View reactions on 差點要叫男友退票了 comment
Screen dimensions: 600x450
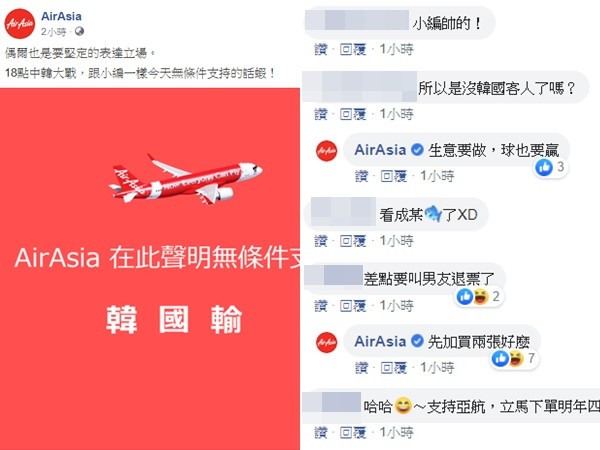pos(479,297)
